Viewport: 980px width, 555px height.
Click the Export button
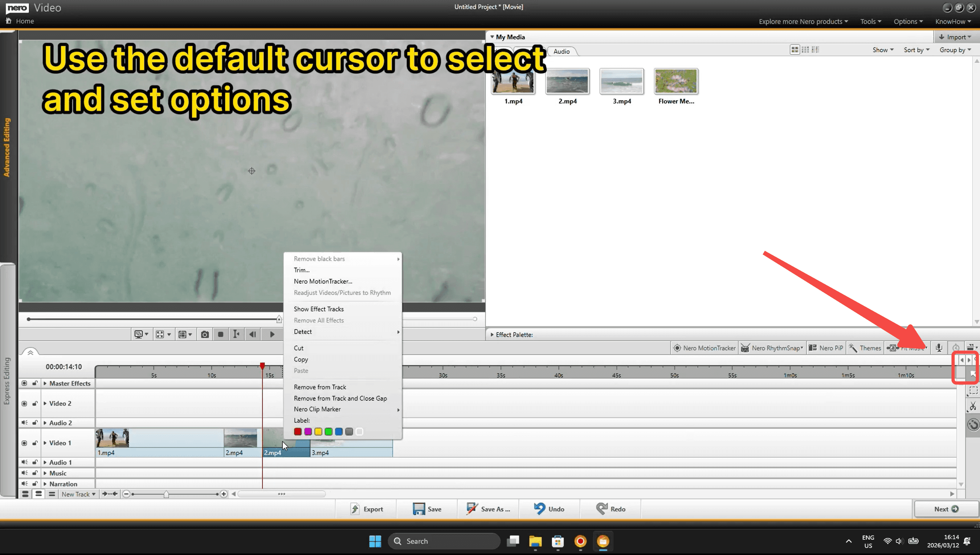click(x=367, y=509)
